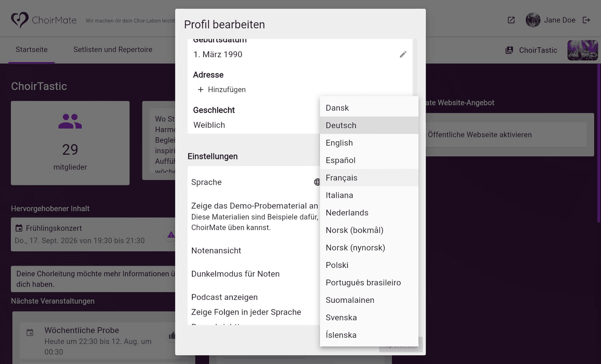Image resolution: width=601 pixels, height=364 pixels.
Task: Click the Jane Doe profile avatar
Action: pos(533,20)
